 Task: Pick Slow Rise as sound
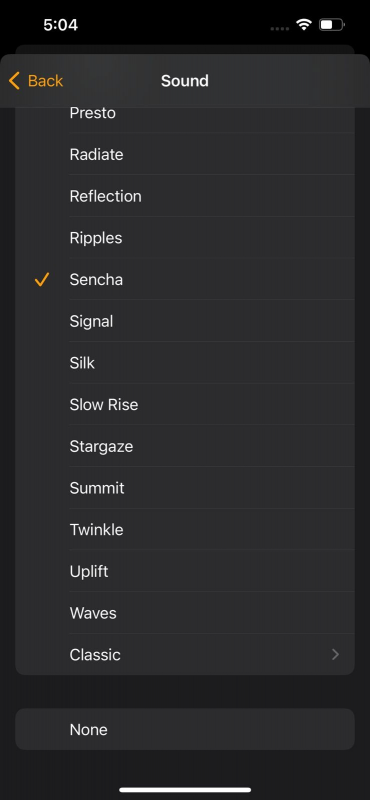185,405
